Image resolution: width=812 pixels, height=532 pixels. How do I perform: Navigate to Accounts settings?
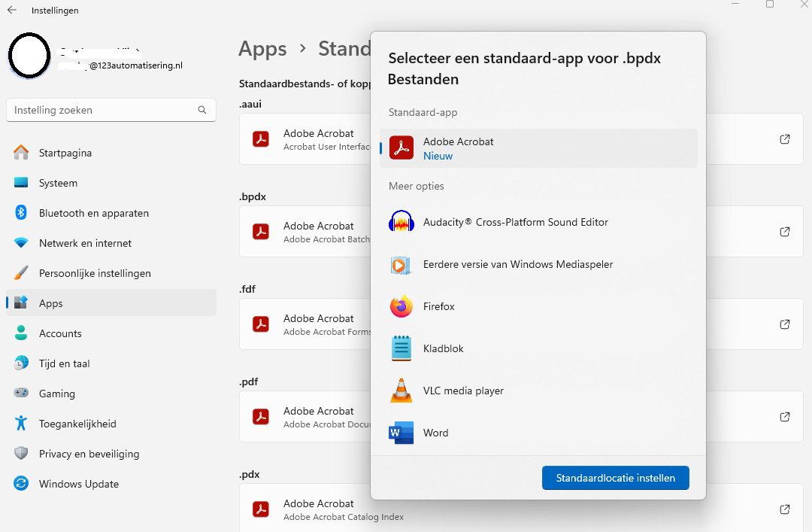(x=60, y=333)
